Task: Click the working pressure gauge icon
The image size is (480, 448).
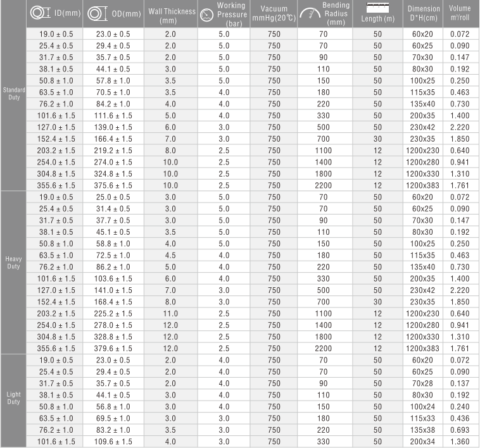Action: (206, 15)
